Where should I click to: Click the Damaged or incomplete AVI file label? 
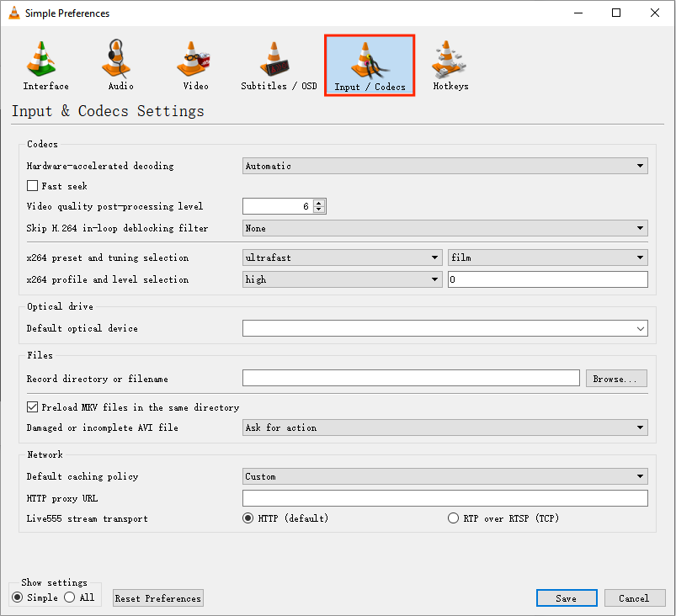click(x=102, y=427)
